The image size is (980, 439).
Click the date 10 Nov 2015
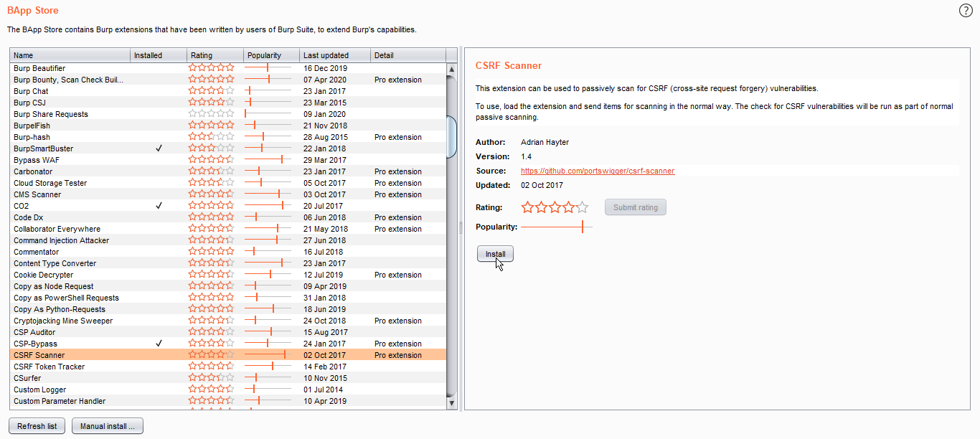click(x=325, y=378)
